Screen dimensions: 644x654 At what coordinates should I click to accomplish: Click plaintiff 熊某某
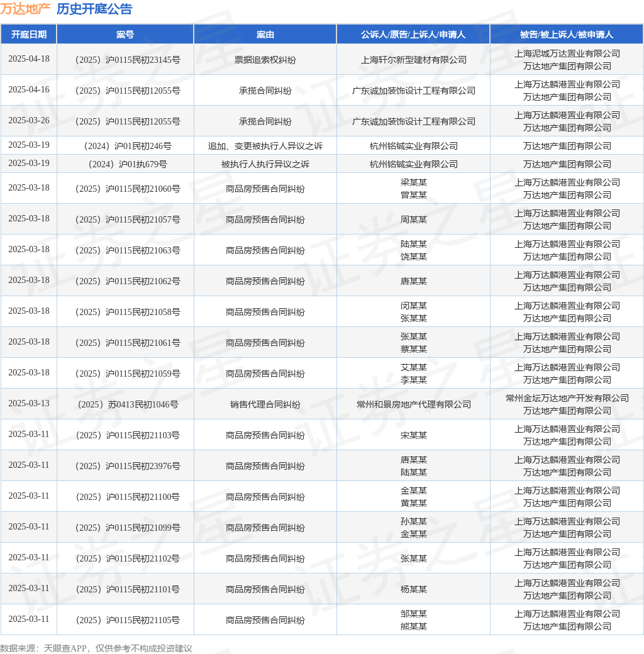coord(413,626)
